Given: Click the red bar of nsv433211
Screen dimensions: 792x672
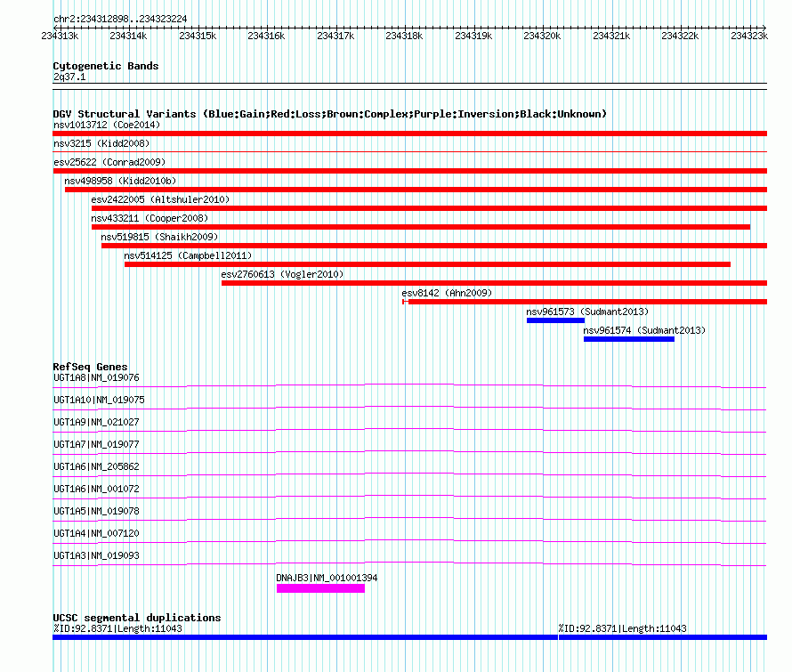Looking at the screenshot, I should [421, 227].
